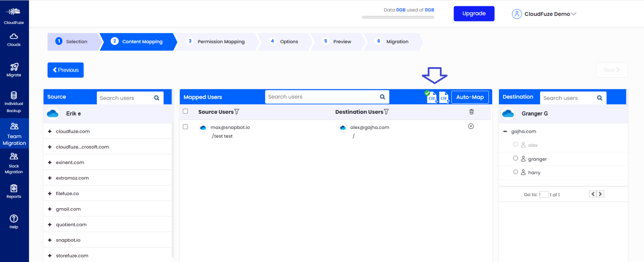Open Help from the sidebar
This screenshot has width=644, height=262.
[14, 221]
